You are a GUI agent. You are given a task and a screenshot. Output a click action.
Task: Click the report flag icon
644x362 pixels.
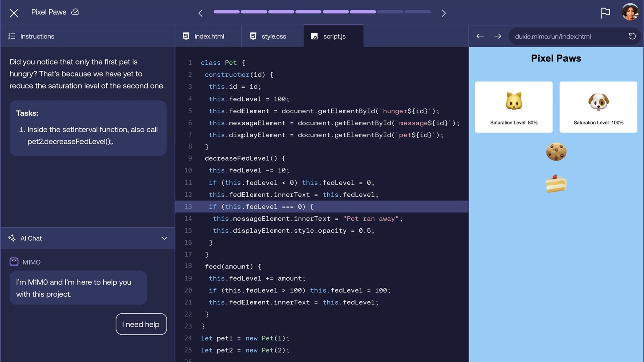[x=605, y=13]
